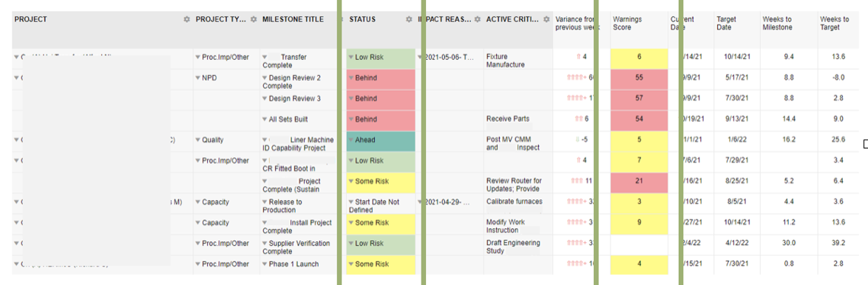868x285 pixels.
Task: Select the weeks to target -8.0 cell
Action: (x=838, y=79)
